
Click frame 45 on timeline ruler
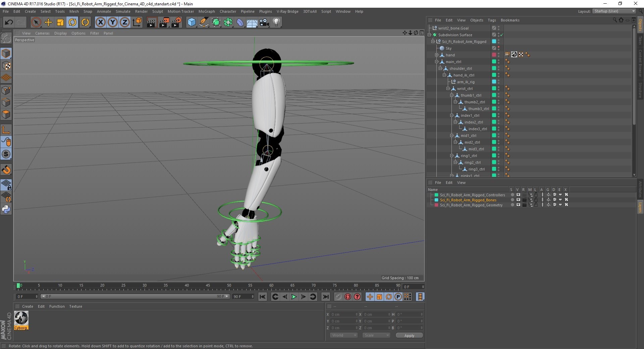point(208,286)
